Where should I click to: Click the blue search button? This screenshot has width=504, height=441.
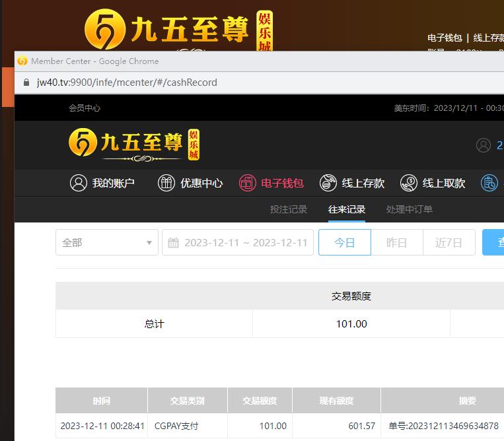coord(493,242)
